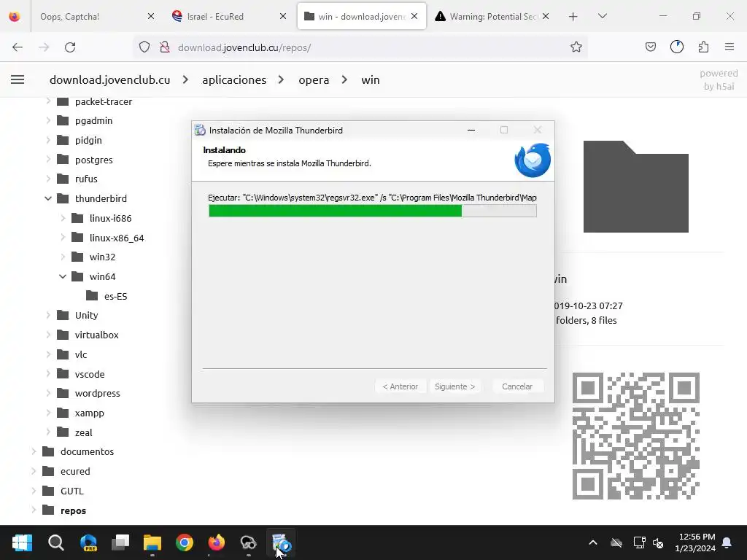747x560 pixels.
Task: Toggle the h5ai sidebar menu icon
Action: point(18,79)
